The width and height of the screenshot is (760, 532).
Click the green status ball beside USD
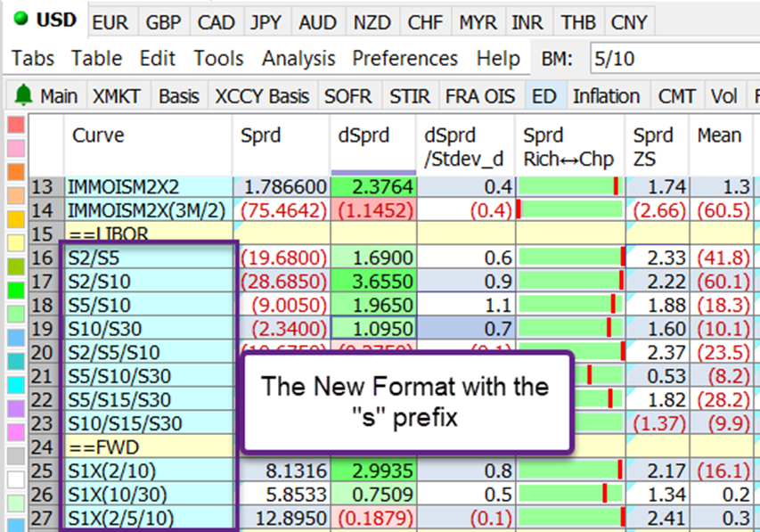pos(20,19)
